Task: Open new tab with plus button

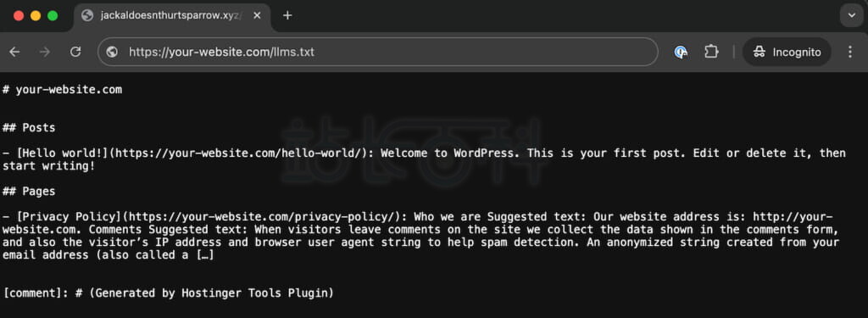Action: pyautogui.click(x=287, y=15)
